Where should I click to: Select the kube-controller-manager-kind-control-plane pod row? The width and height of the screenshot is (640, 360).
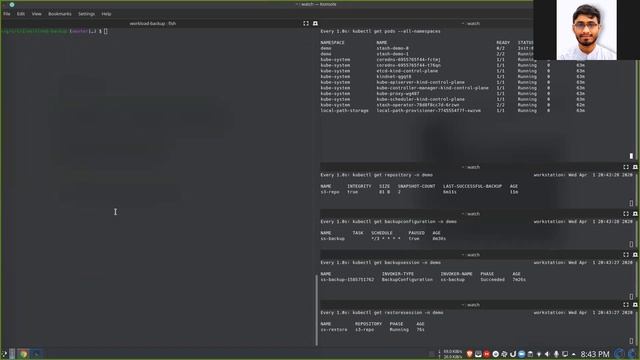[x=453, y=88]
